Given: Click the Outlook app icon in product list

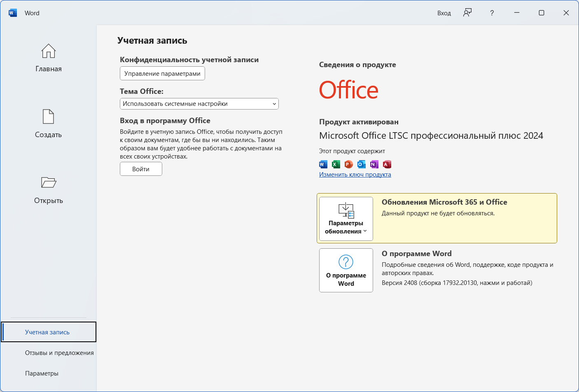Looking at the screenshot, I should point(362,165).
